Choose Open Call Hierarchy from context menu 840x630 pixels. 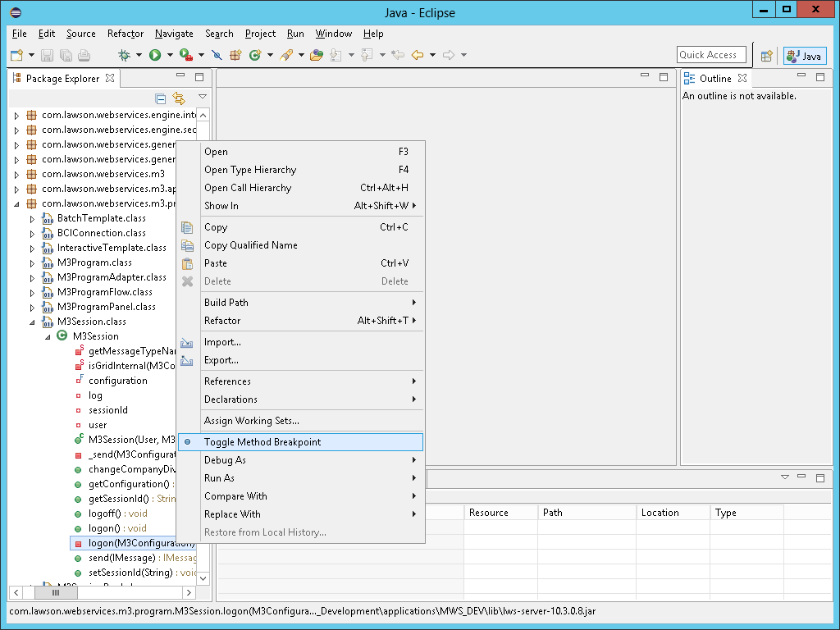(248, 188)
